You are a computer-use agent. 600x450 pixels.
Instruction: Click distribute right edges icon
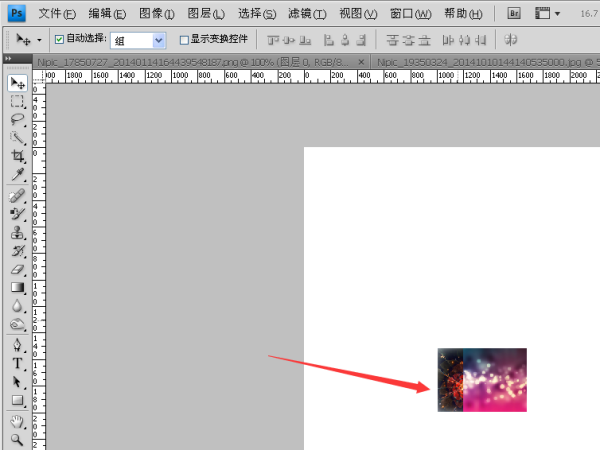click(480, 40)
